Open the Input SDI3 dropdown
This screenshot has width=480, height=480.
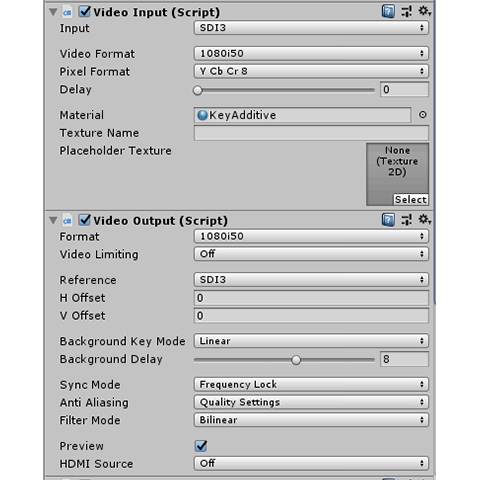click(311, 28)
